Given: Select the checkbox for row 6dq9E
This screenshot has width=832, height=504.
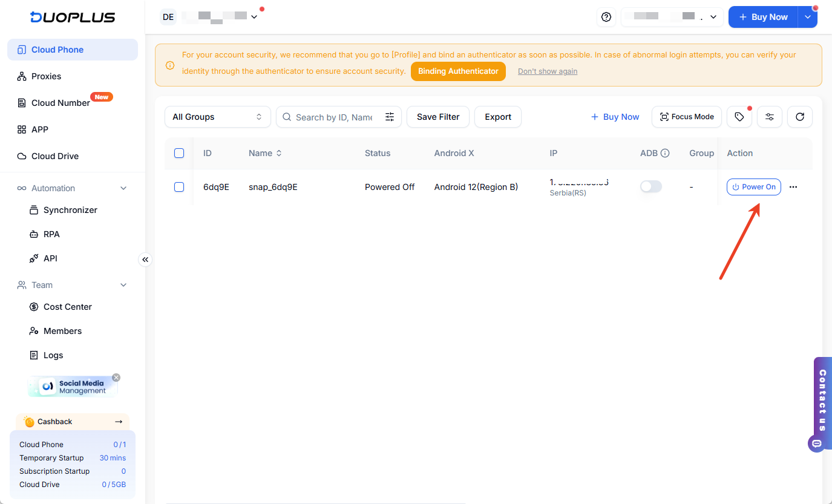Looking at the screenshot, I should [x=179, y=187].
